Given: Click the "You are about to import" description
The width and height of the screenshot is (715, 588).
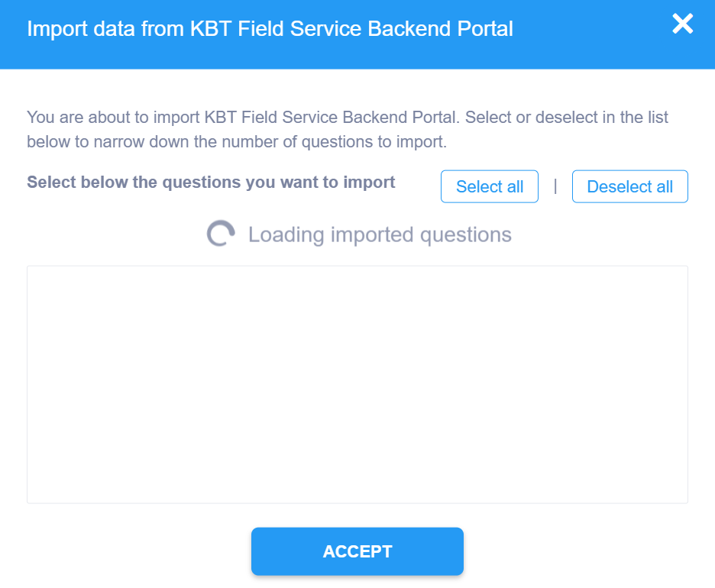Looking at the screenshot, I should point(348,118).
